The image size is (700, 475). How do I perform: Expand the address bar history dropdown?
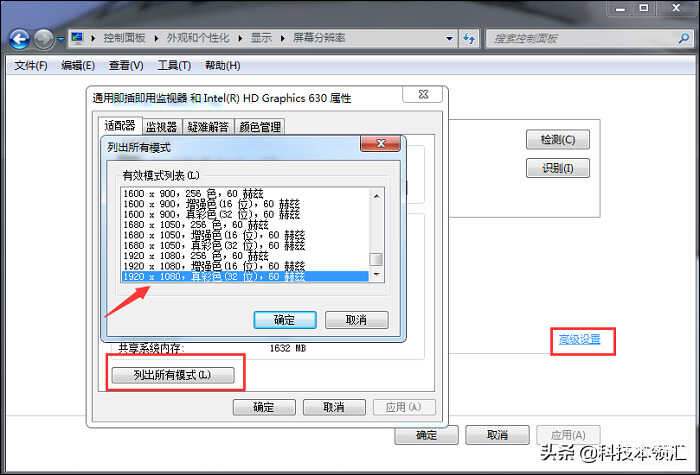pyautogui.click(x=450, y=39)
